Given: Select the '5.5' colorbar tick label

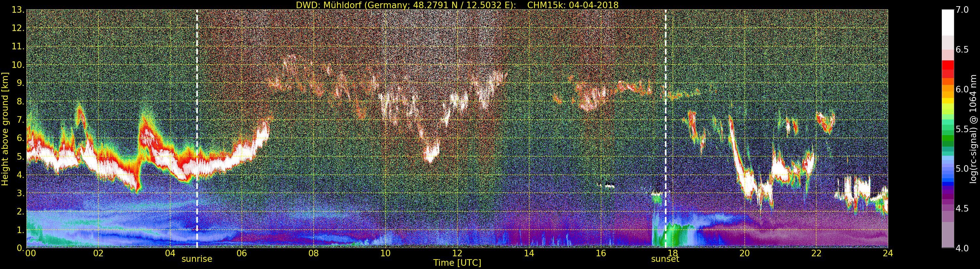Looking at the screenshot, I should click(x=962, y=129).
